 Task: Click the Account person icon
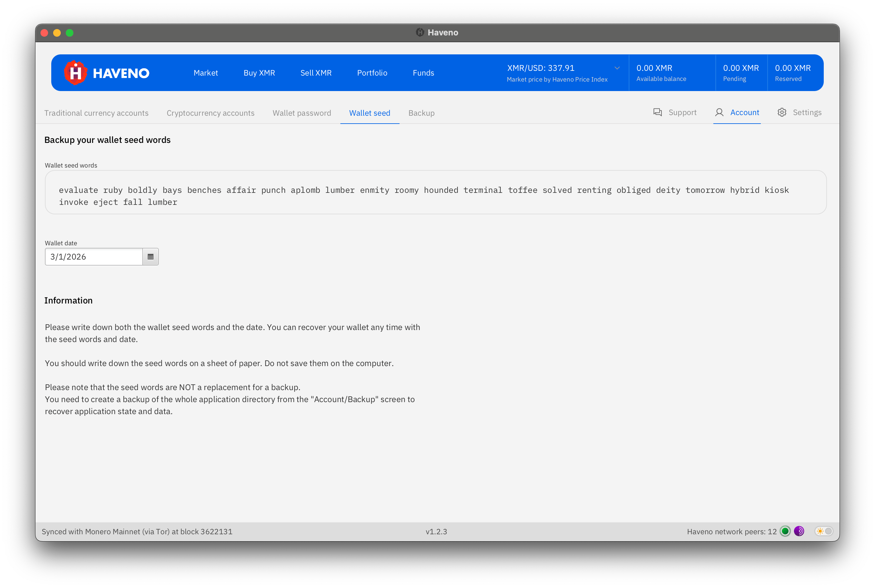(x=719, y=113)
